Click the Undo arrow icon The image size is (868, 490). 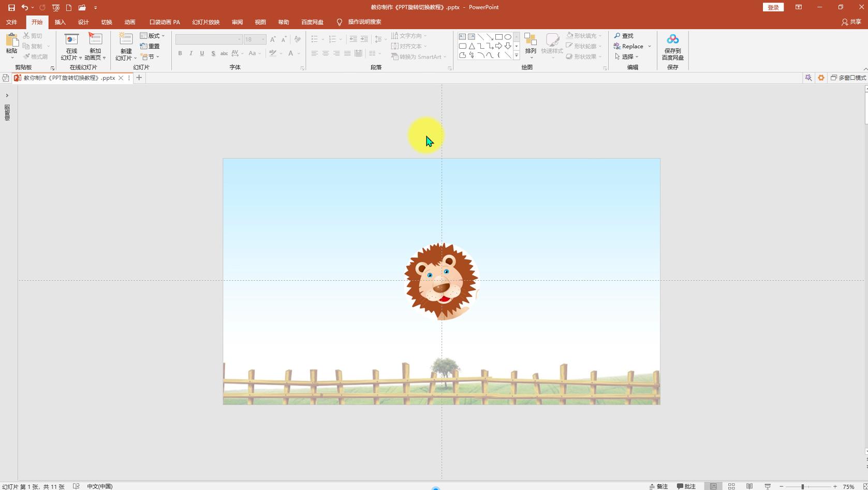[x=24, y=8]
